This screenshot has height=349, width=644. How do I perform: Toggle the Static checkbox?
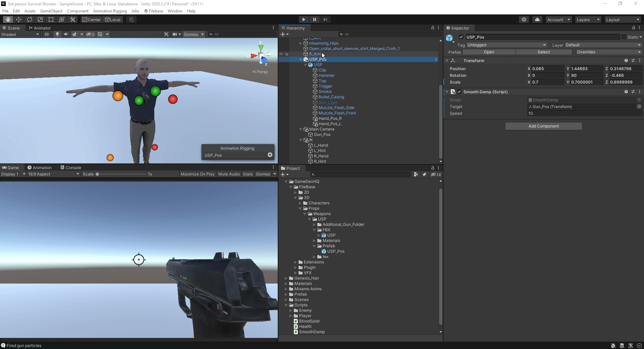pyautogui.click(x=624, y=37)
